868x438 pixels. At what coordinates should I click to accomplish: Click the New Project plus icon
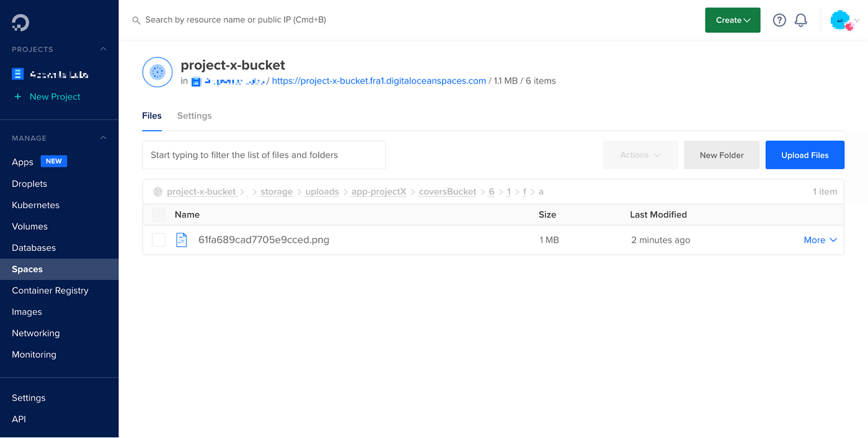pyautogui.click(x=19, y=97)
